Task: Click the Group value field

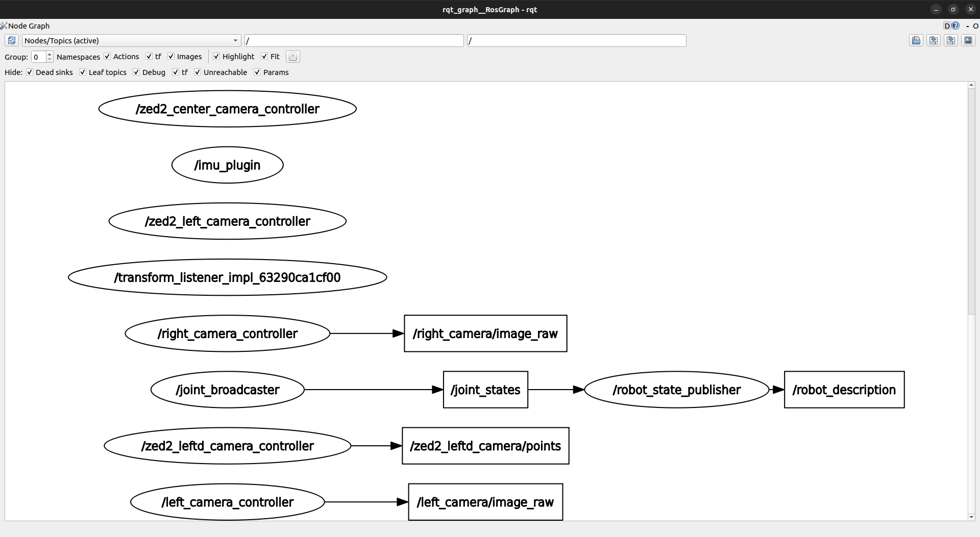Action: click(39, 57)
